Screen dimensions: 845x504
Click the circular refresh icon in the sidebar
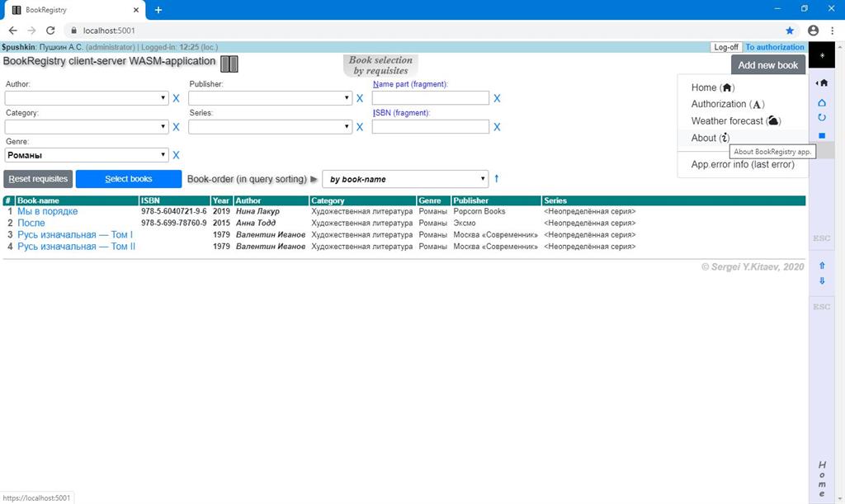point(822,117)
